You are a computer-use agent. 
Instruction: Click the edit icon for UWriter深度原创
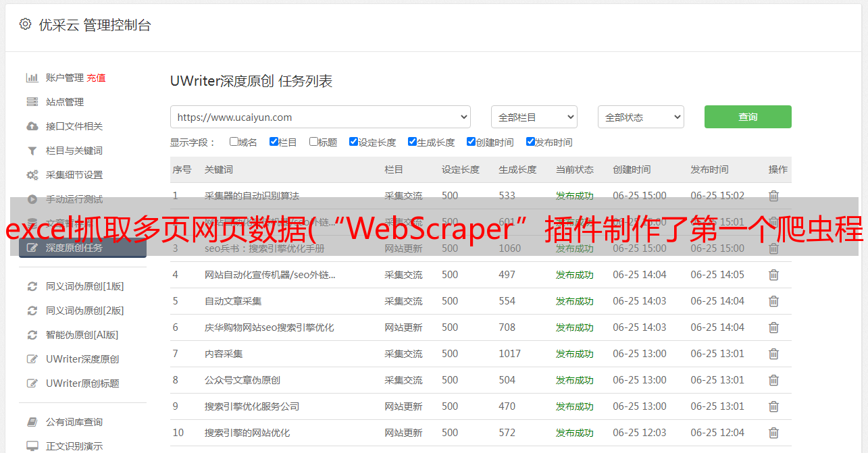tap(32, 359)
